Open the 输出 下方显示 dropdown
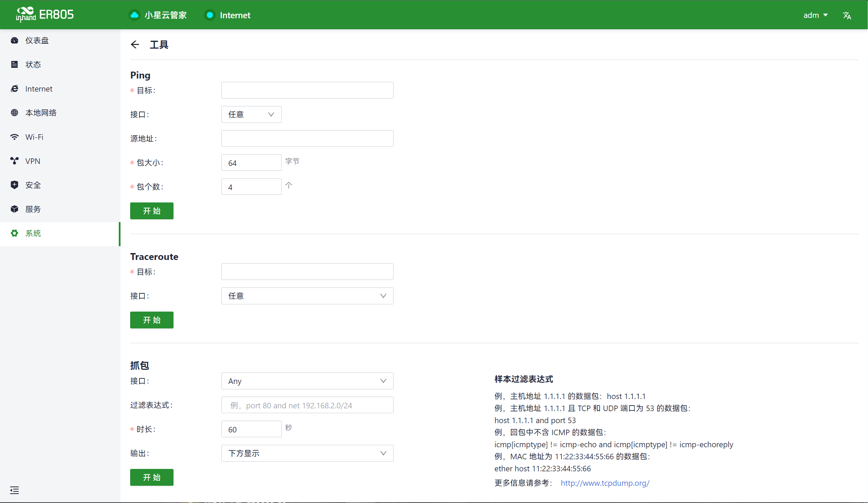 pos(307,453)
